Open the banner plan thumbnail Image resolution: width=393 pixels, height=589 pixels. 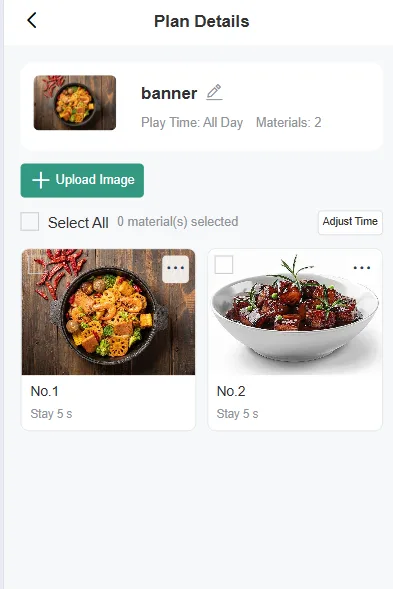coord(75,103)
